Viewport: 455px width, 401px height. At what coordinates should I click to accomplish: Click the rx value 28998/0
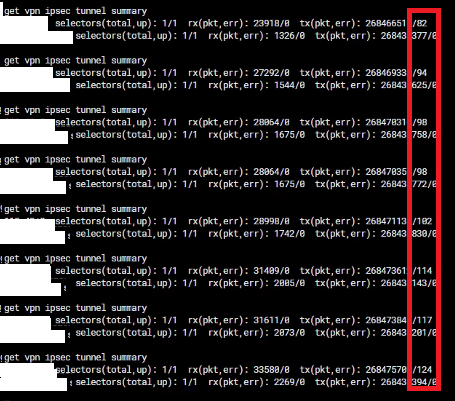[271, 221]
